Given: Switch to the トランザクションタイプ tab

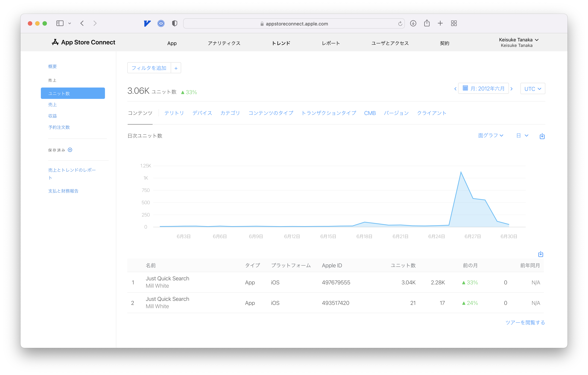Looking at the screenshot, I should click(x=329, y=113).
